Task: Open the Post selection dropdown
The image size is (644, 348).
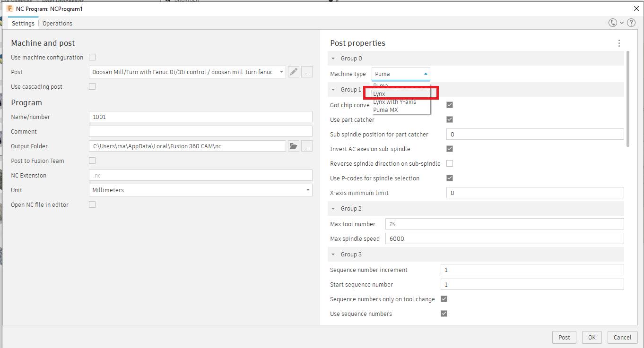Action: coord(187,72)
